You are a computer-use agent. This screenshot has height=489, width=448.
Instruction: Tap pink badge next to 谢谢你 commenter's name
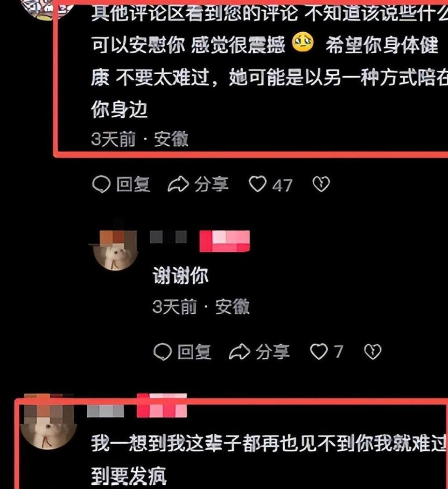click(224, 241)
